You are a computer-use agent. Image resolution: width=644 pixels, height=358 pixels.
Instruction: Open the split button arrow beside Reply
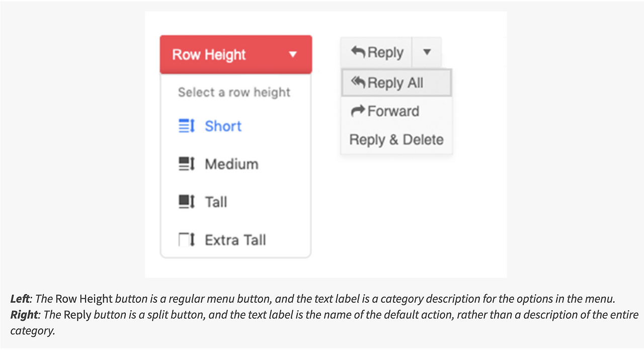click(x=427, y=52)
